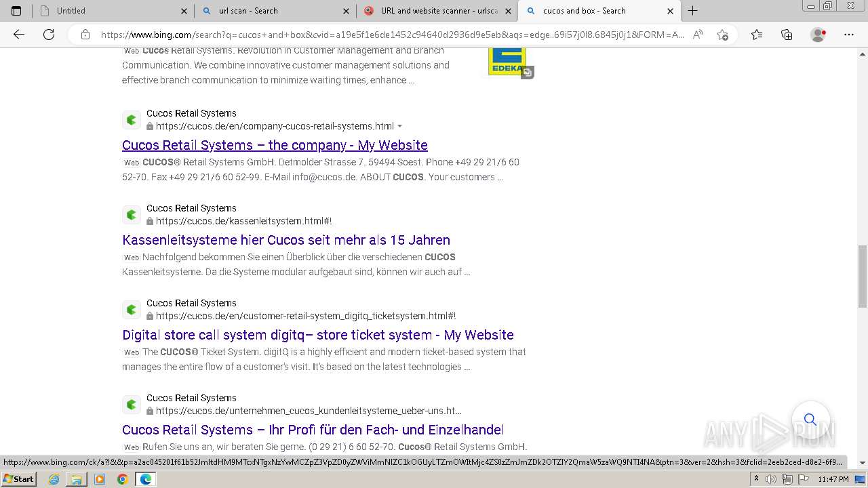Close the cucos and box tab
Viewport: 868px width, 488px height.
coord(670,11)
